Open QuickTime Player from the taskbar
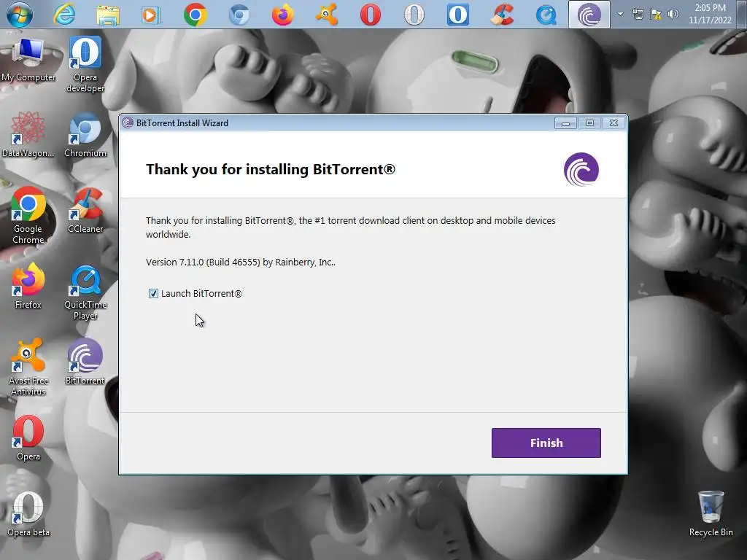 tap(546, 15)
